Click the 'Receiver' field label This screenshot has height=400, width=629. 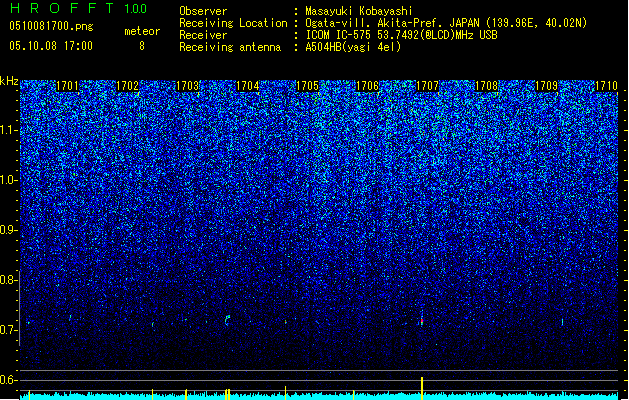[x=203, y=35]
